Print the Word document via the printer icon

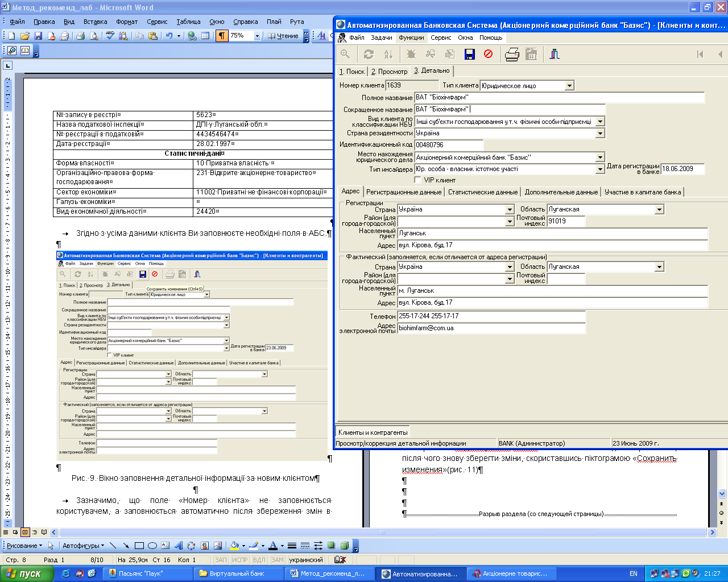pyautogui.click(x=80, y=36)
